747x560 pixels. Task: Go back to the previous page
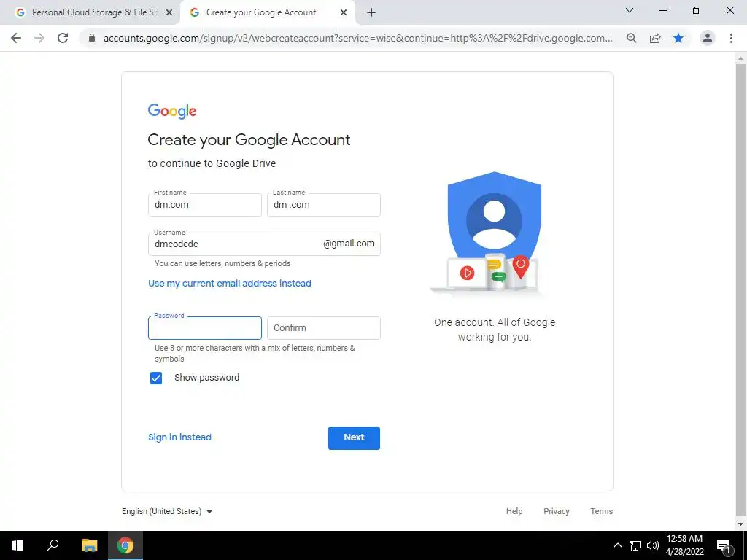(x=16, y=38)
